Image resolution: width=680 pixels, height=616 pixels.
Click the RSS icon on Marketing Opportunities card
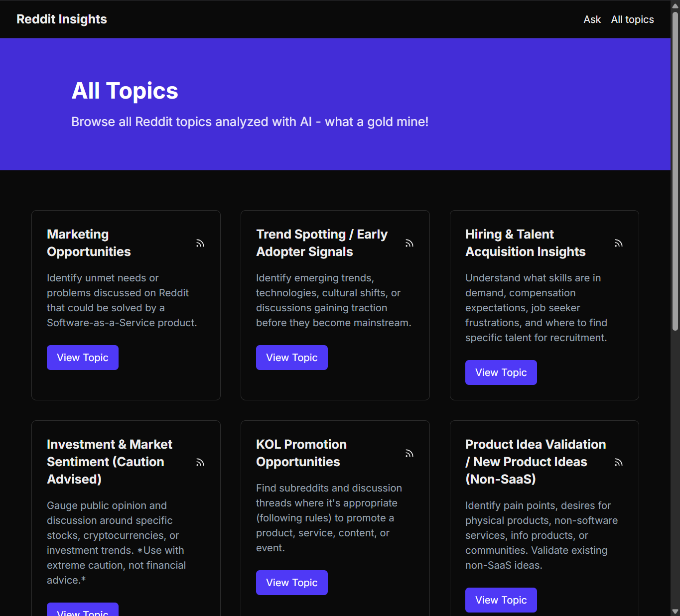pos(200,243)
